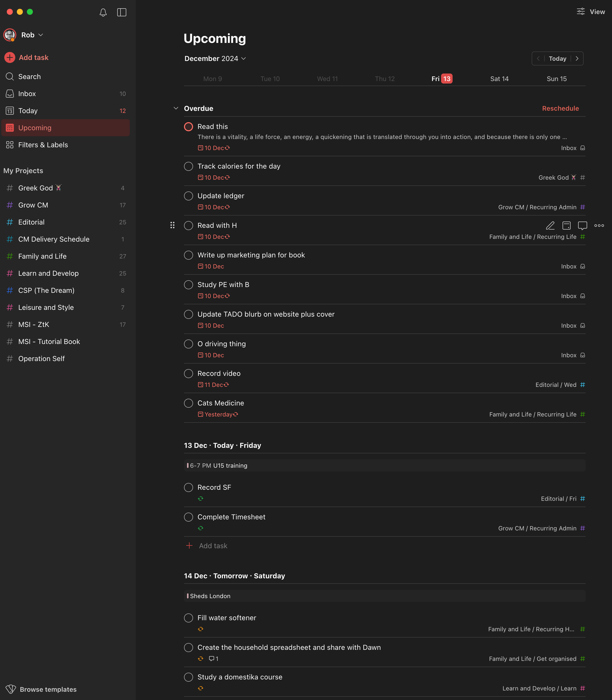Click the notifications bell icon
612x700 pixels.
tap(103, 13)
